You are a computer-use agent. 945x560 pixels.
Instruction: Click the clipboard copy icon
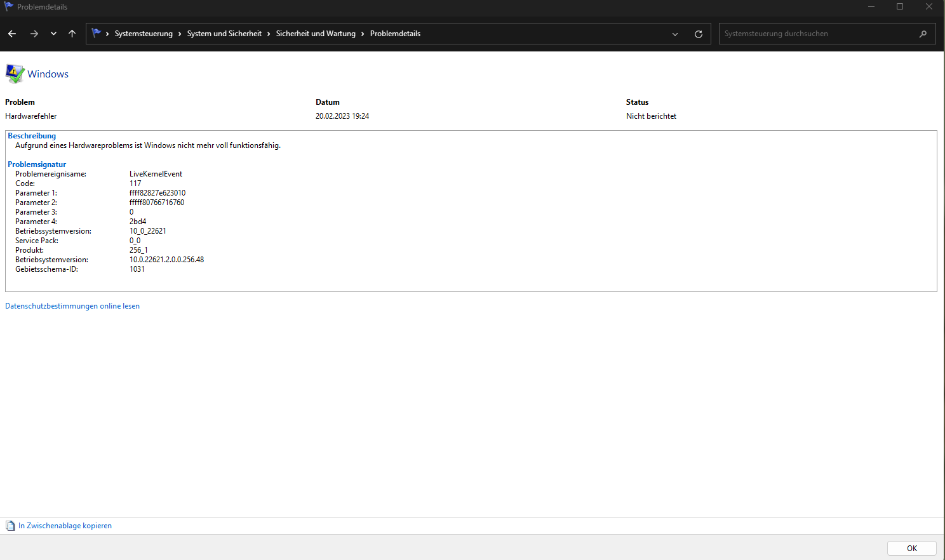10,526
